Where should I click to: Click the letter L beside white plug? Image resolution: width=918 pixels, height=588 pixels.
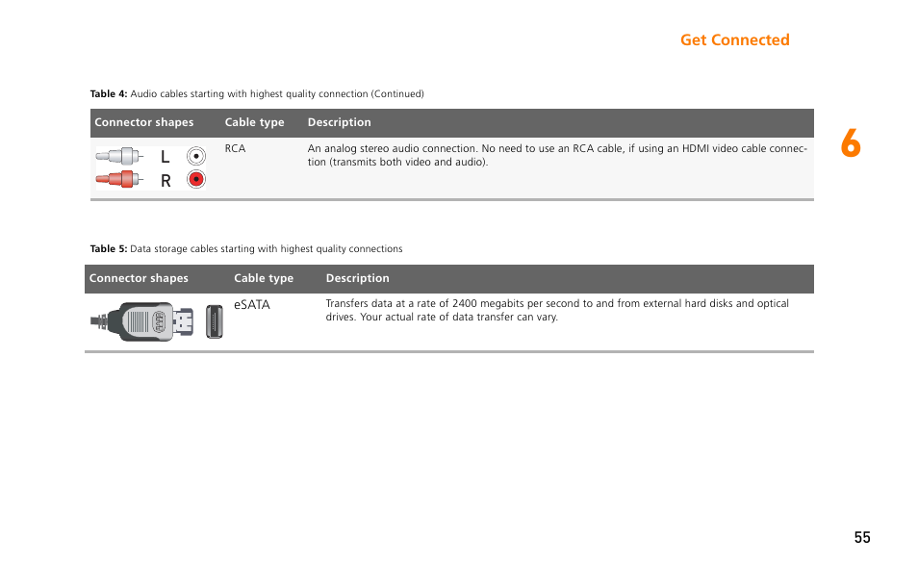pos(166,157)
